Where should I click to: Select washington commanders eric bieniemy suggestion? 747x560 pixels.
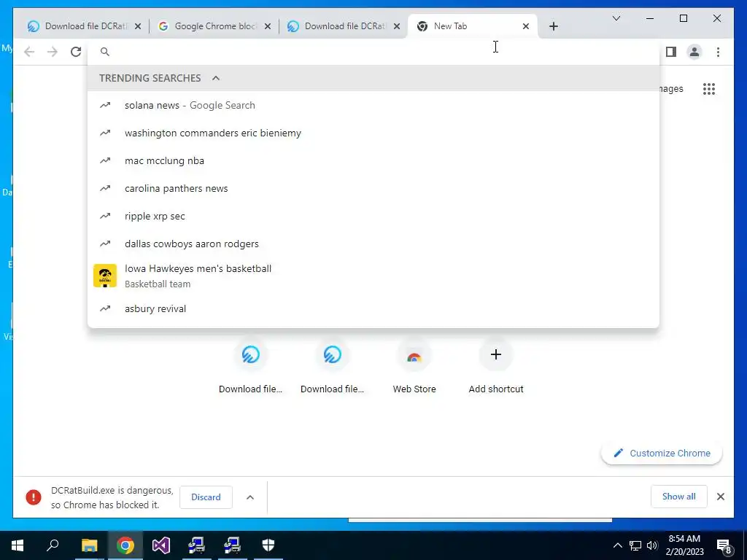373,133
